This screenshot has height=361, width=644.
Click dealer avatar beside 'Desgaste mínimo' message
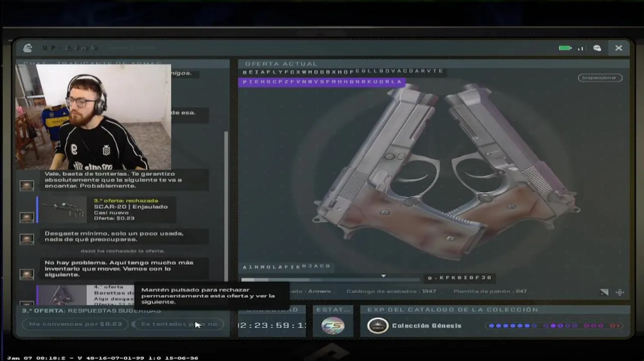pos(27,239)
